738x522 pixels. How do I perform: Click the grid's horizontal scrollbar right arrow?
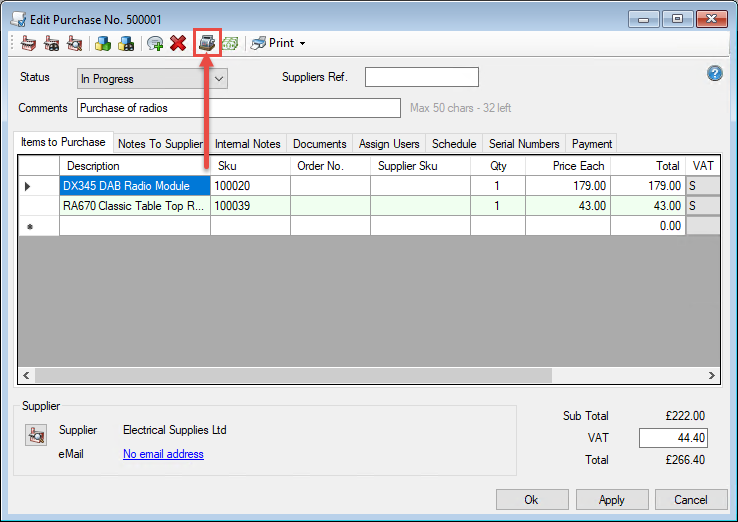(x=711, y=376)
